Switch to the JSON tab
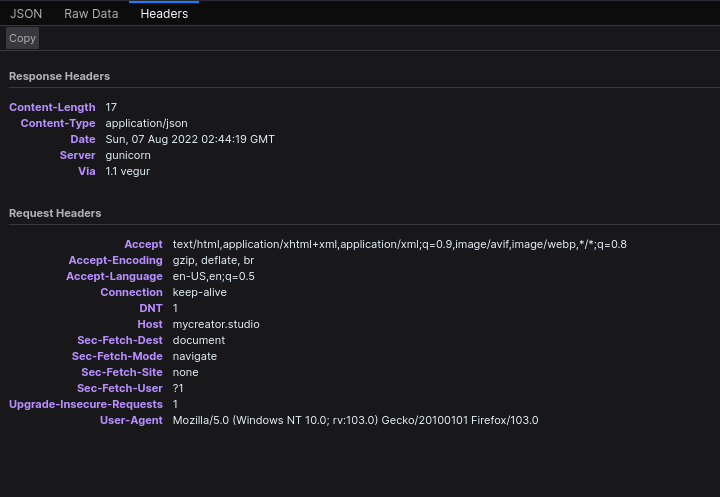 point(26,14)
